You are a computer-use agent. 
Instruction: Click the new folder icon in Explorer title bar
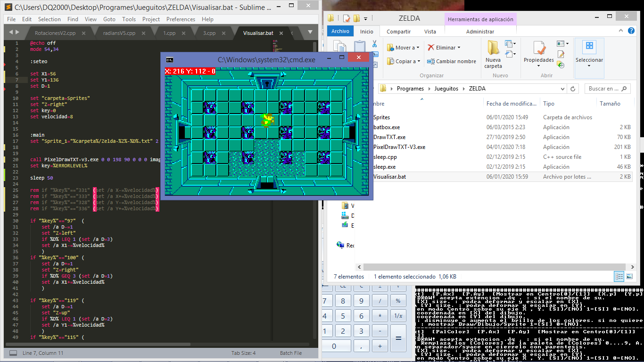click(x=356, y=18)
